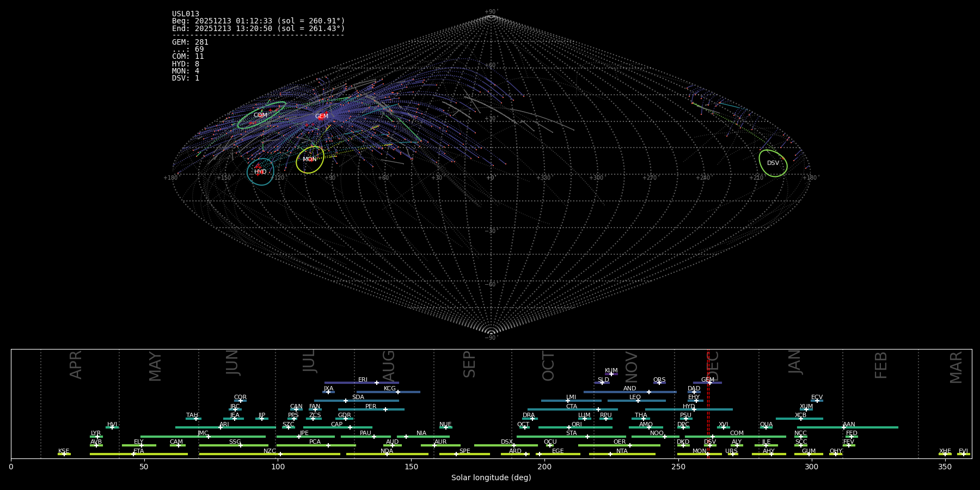Click the USL013 station title text
This screenshot has height=490, width=980.
click(186, 14)
